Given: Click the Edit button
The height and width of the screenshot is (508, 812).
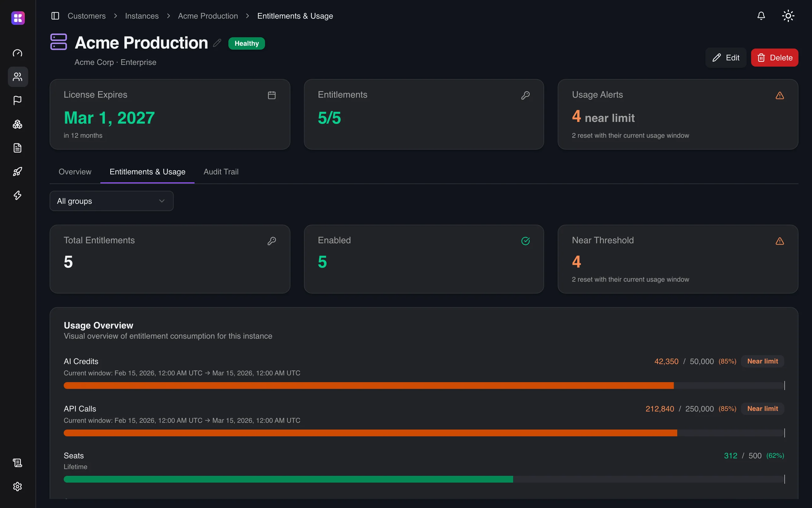Looking at the screenshot, I should [725, 57].
